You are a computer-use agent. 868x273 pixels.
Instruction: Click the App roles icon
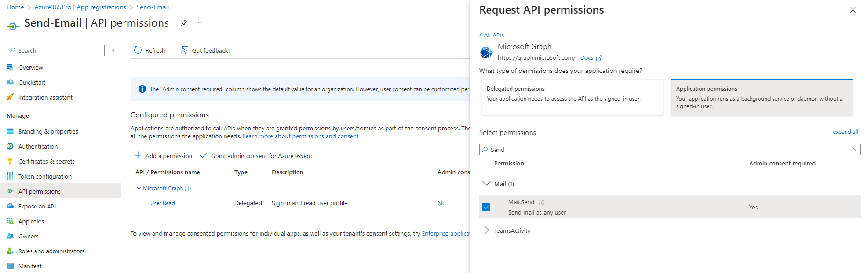click(x=10, y=221)
